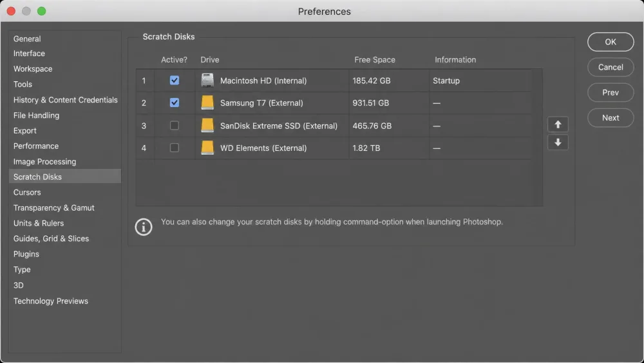Viewport: 644px width, 363px height.
Task: Enable SanDisk Extreme SSD as scratch disk
Action: (x=175, y=125)
